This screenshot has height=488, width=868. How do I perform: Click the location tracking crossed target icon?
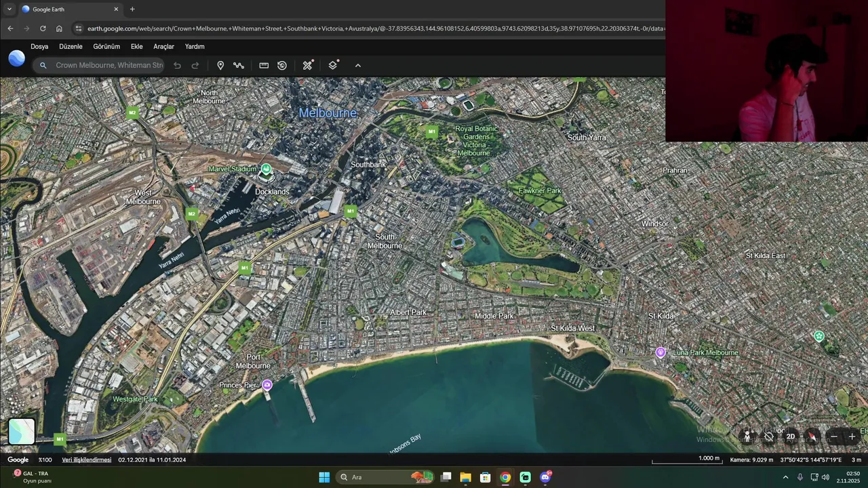click(769, 436)
